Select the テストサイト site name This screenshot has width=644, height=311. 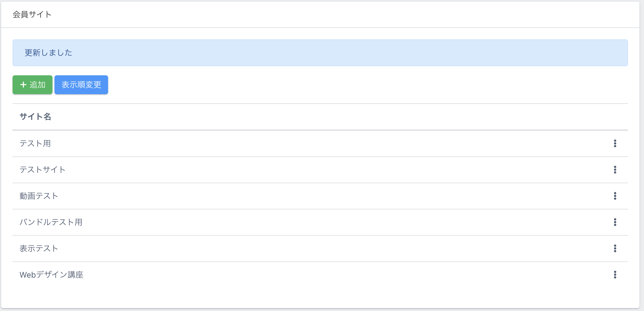tap(42, 170)
